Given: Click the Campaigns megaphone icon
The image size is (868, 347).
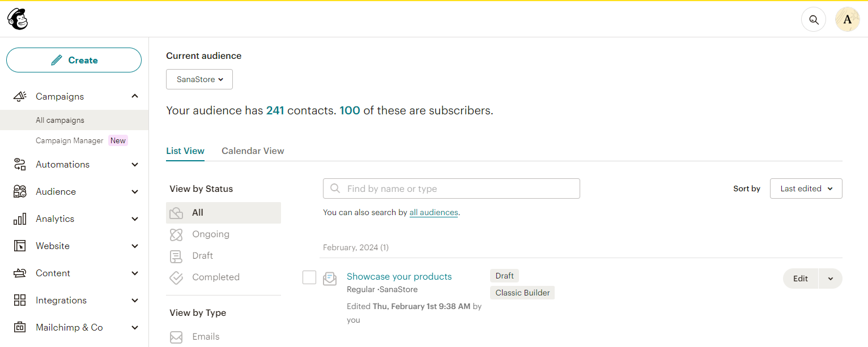Looking at the screenshot, I should point(20,96).
